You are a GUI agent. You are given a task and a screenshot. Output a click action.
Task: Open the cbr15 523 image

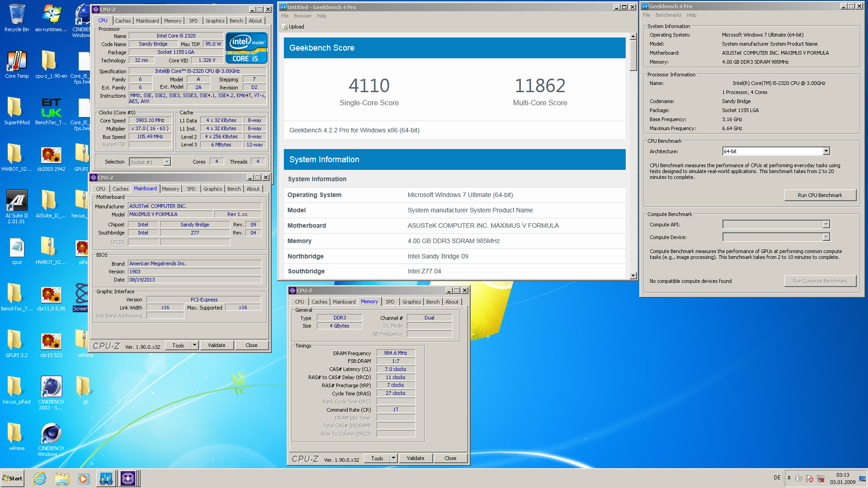[x=51, y=344]
